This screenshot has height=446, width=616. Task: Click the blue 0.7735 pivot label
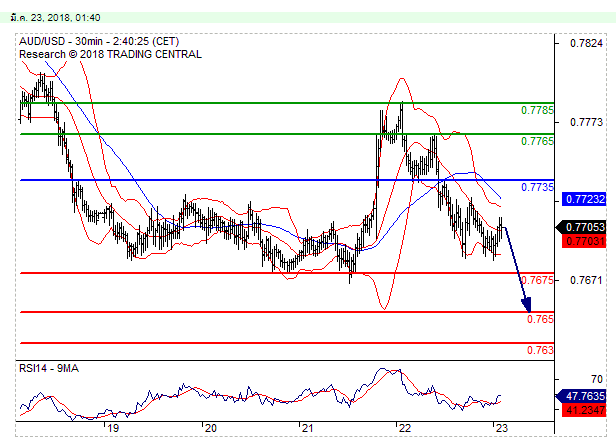[x=537, y=187]
